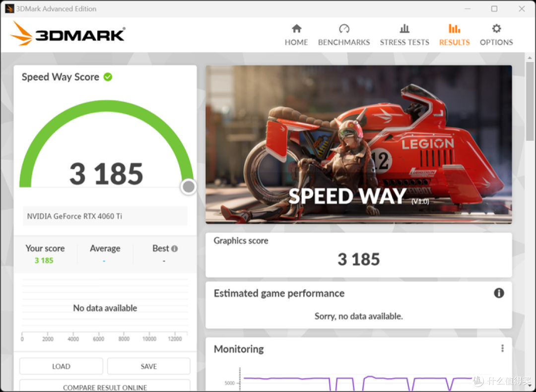Click the LOAD button

(61, 366)
